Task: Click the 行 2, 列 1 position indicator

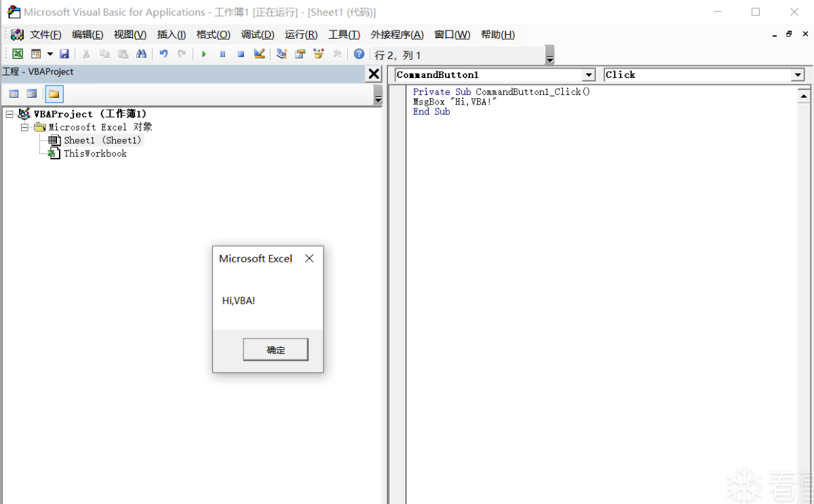Action: (x=398, y=55)
